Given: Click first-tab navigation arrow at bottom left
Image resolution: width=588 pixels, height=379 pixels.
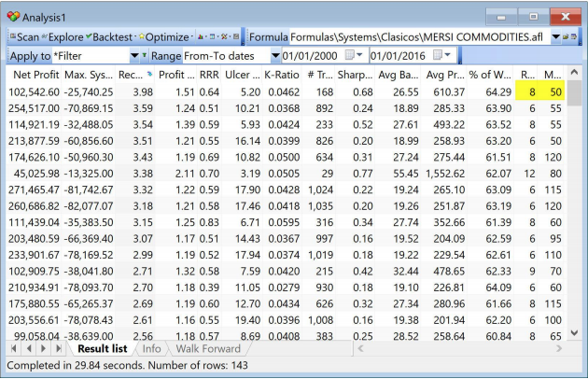Looking at the screenshot, I should (13, 348).
